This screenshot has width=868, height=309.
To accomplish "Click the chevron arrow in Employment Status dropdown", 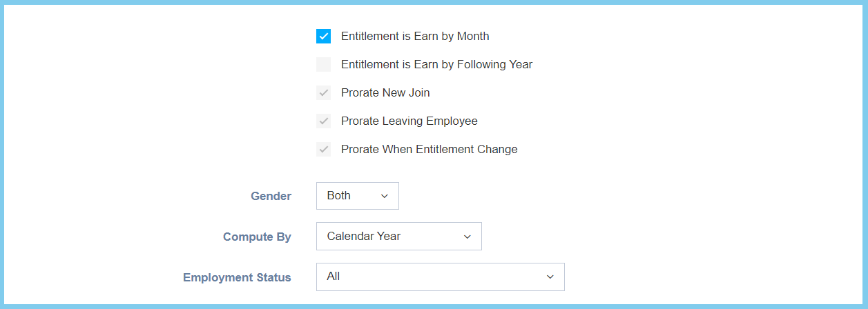I will (550, 277).
